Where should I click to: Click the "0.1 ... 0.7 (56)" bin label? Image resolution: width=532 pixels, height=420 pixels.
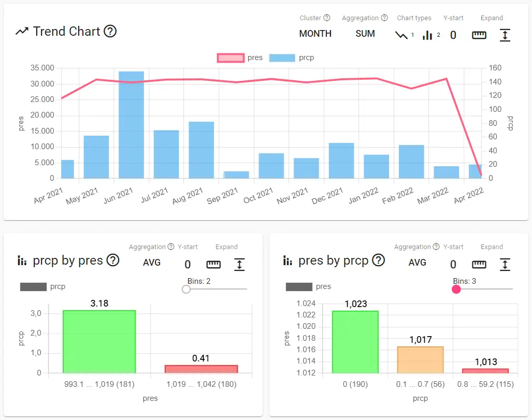click(x=421, y=384)
